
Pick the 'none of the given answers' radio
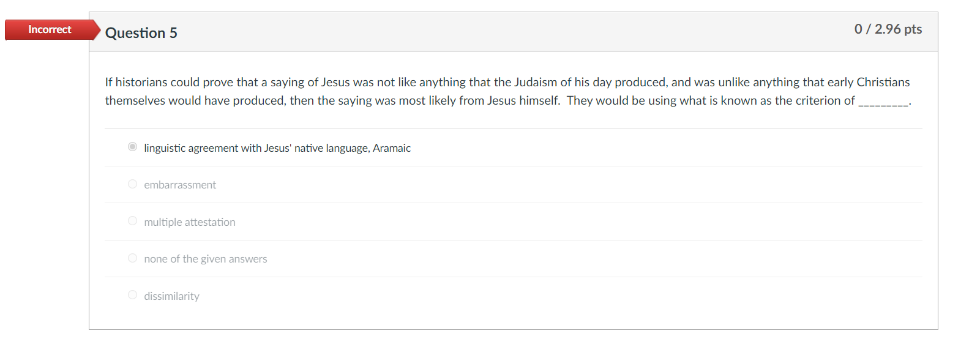click(132, 258)
